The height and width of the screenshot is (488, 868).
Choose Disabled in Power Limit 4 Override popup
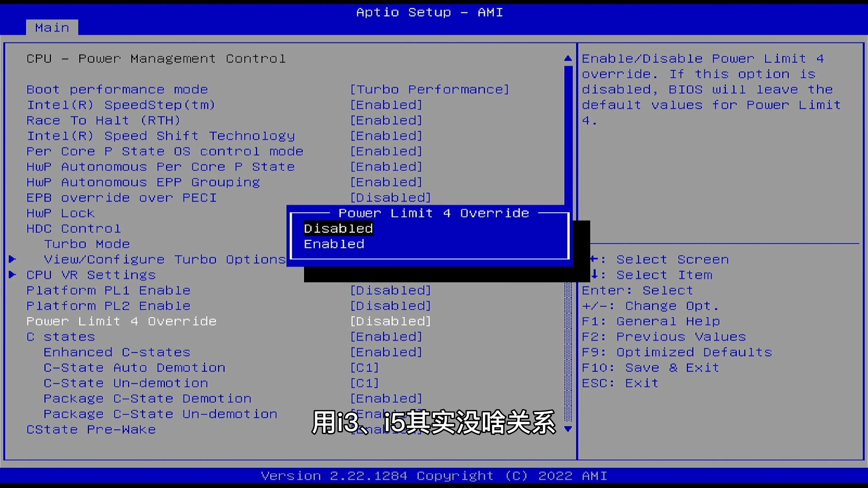(338, 229)
